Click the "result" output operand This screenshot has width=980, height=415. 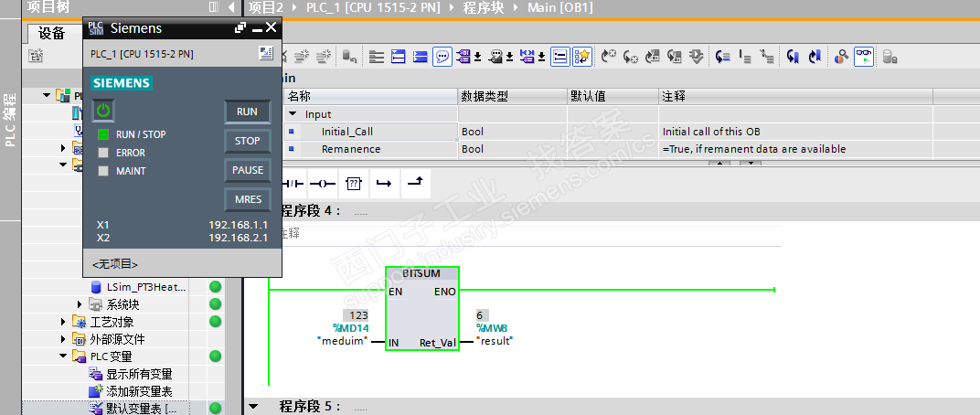495,341
